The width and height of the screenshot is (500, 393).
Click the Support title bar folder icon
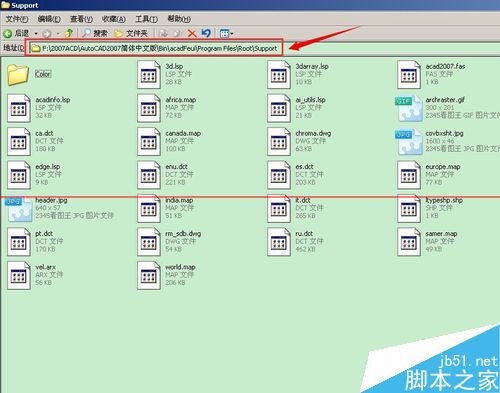click(x=5, y=5)
